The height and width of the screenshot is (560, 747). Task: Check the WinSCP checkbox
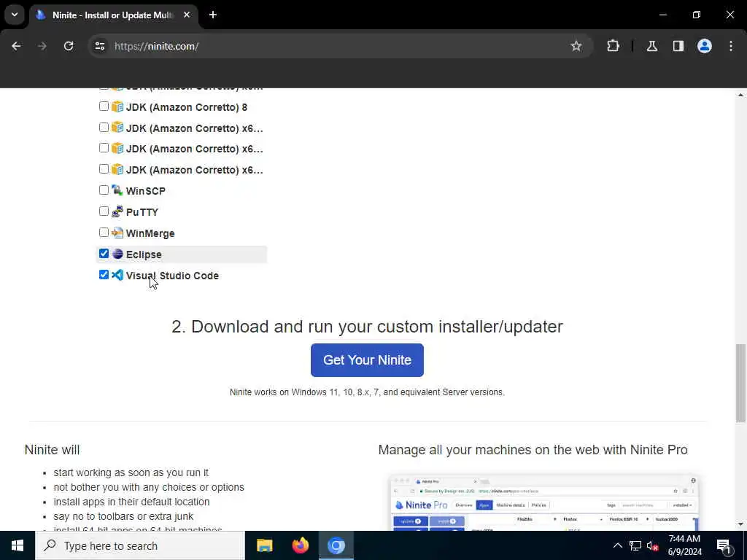coord(104,190)
